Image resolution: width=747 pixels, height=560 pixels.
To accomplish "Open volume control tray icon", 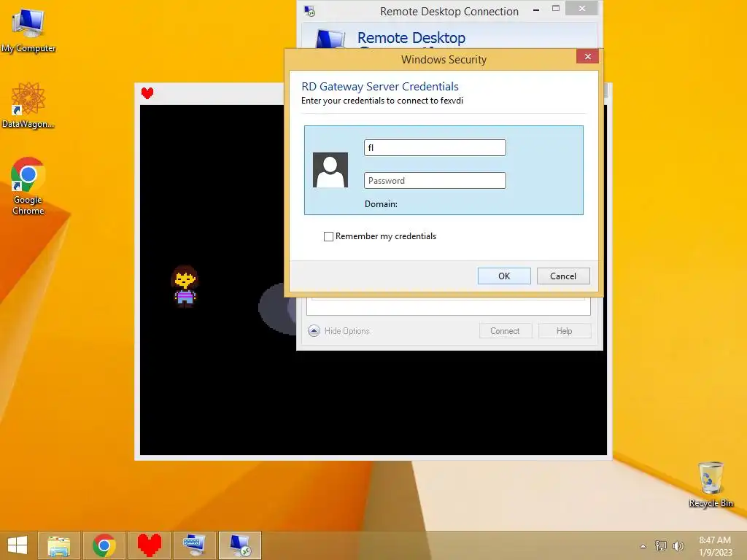I will pos(678,545).
